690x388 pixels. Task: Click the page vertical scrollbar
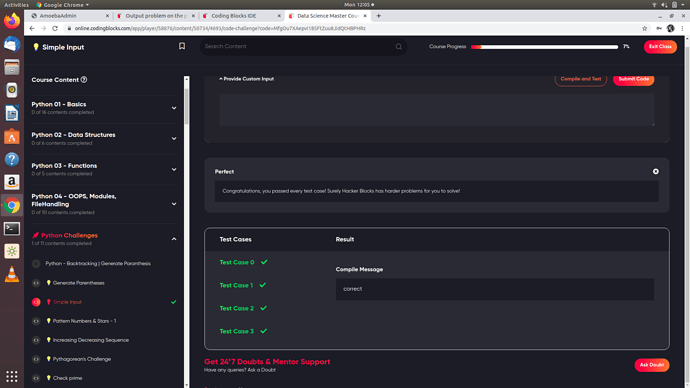click(687, 211)
